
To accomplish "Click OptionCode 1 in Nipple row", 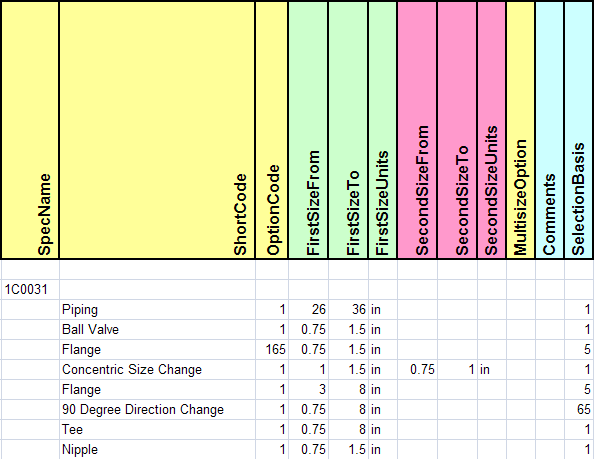I will coord(272,450).
